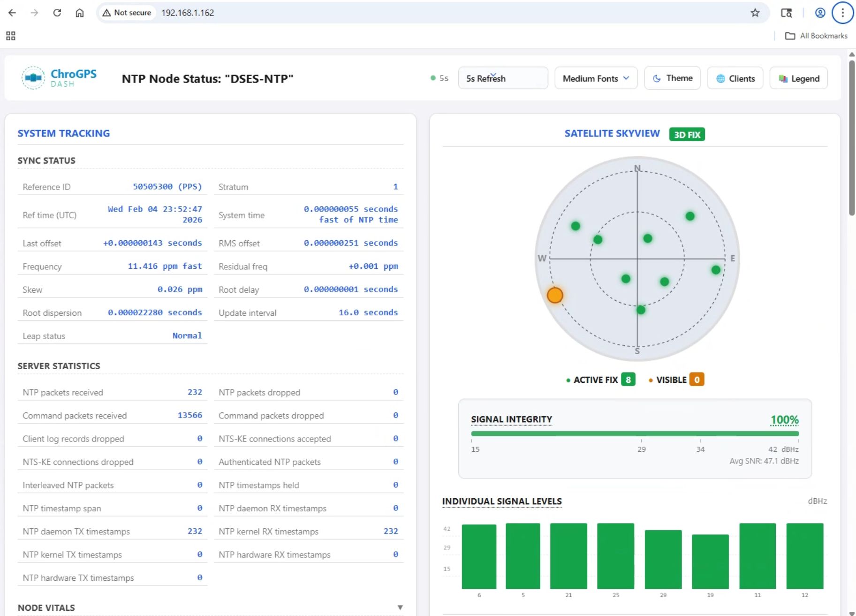This screenshot has height=616, width=856.
Task: Click the browser back arrow
Action: pos(12,13)
